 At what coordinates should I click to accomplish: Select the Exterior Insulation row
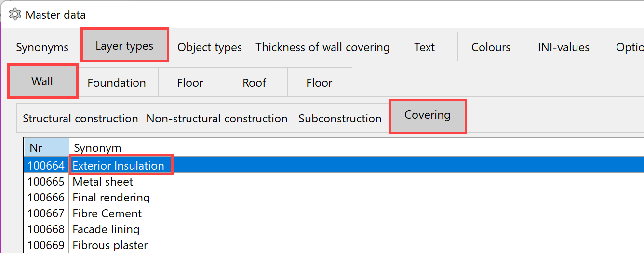(x=334, y=165)
